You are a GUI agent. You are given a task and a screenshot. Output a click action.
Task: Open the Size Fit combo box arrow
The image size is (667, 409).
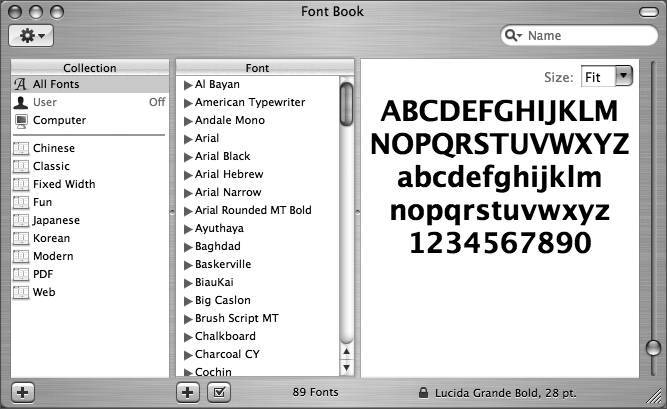click(624, 76)
